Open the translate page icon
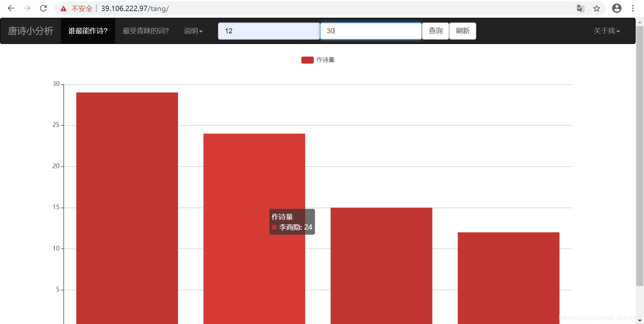The width and height of the screenshot is (644, 324). coord(580,8)
